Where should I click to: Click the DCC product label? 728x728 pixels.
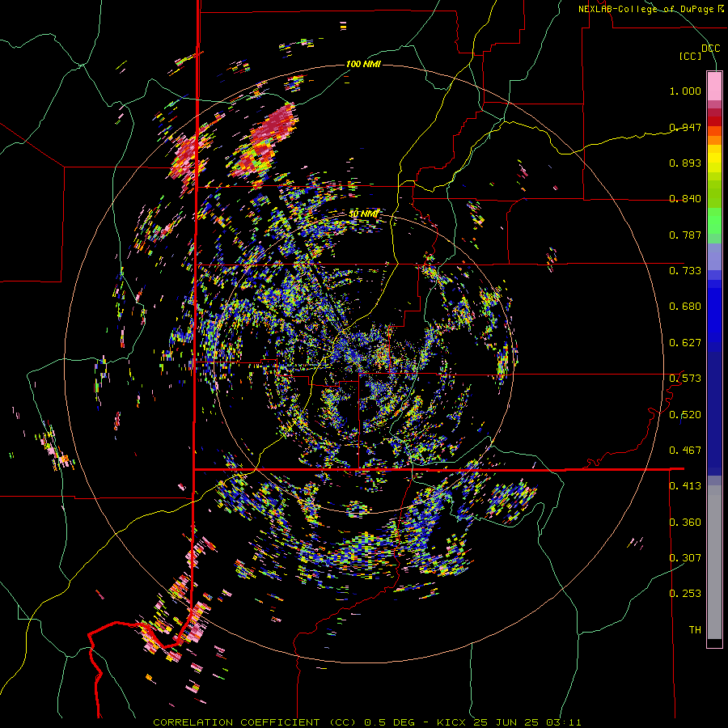pyautogui.click(x=710, y=49)
